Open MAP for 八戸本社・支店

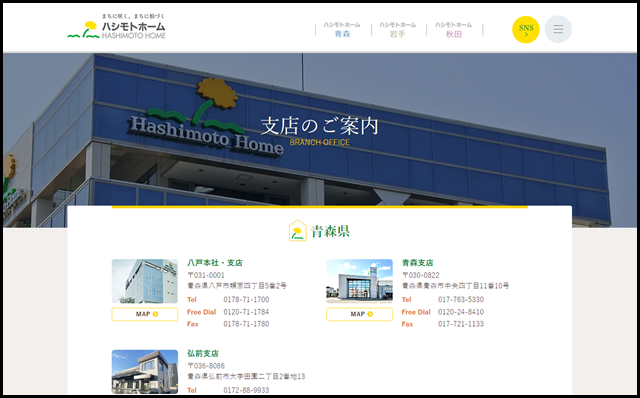pyautogui.click(x=145, y=314)
